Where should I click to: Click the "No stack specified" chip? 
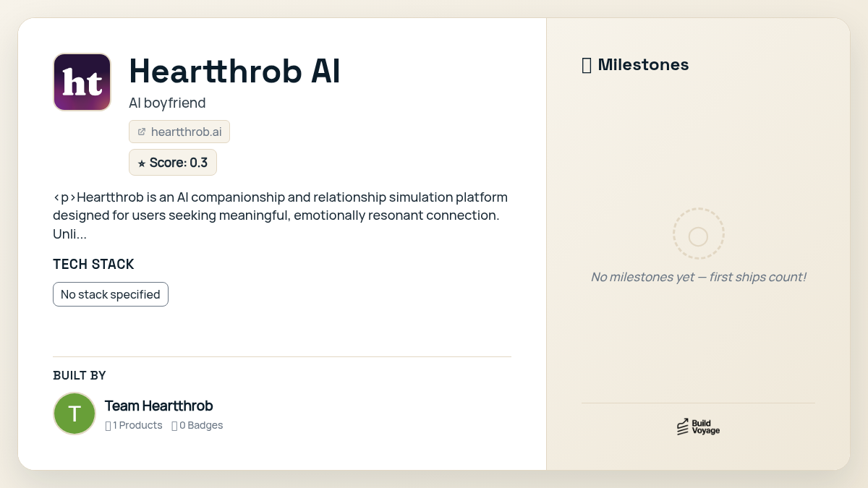click(x=110, y=294)
